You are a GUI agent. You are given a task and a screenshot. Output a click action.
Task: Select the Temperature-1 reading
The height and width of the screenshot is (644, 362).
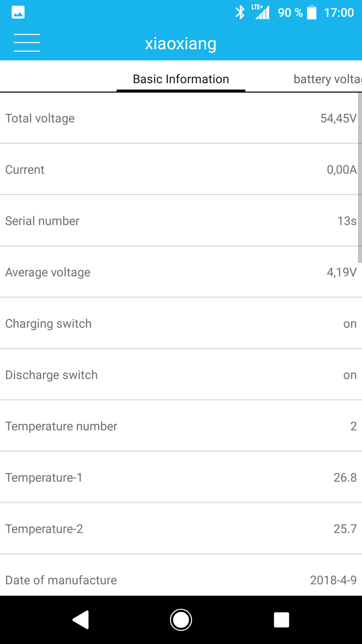click(181, 478)
